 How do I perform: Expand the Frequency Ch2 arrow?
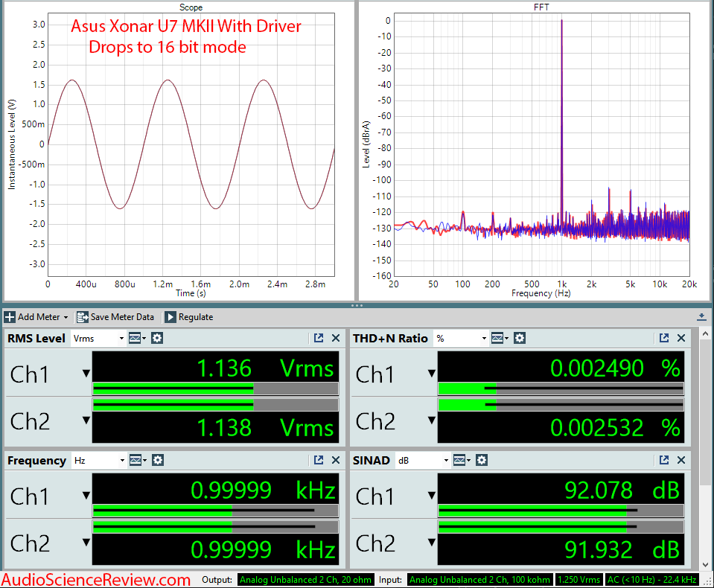[x=86, y=542]
